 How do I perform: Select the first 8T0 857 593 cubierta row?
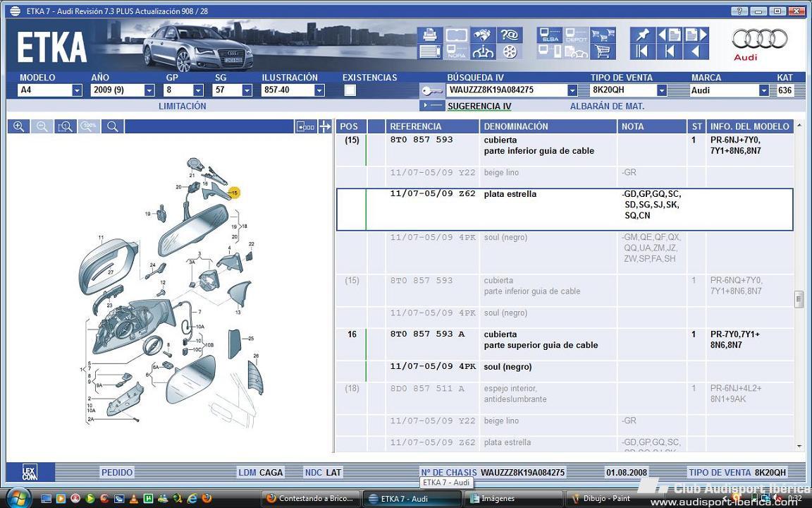tap(565, 150)
